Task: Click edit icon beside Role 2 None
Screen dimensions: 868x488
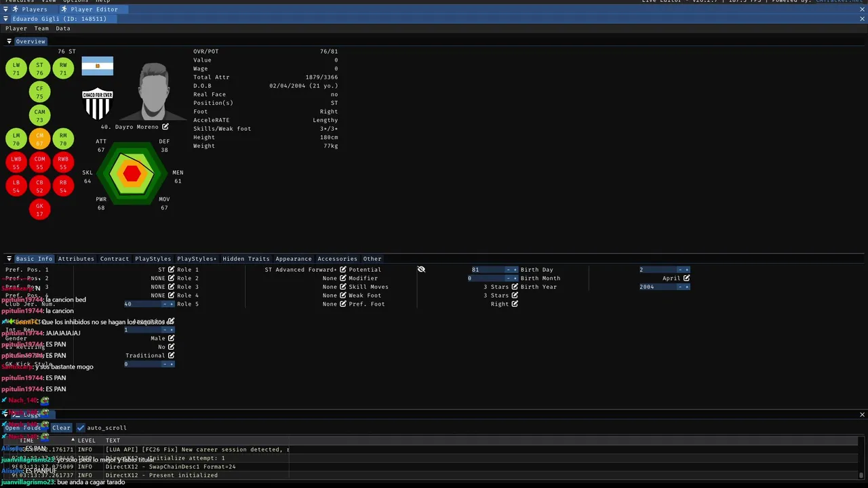Action: (x=343, y=279)
